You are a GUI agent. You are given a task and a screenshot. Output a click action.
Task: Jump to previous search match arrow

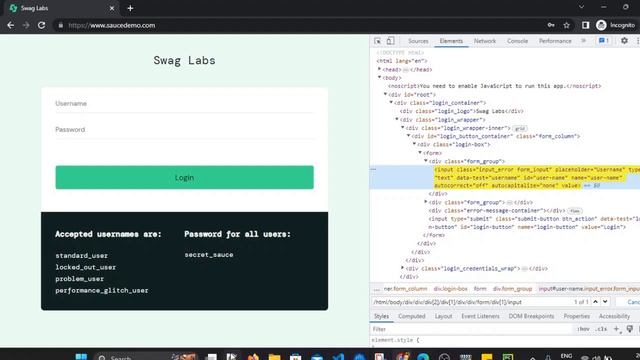click(596, 302)
